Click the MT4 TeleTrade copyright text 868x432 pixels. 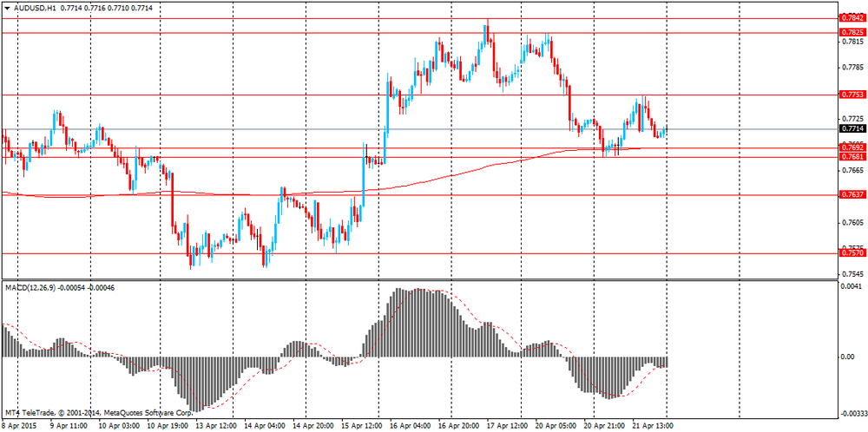99,413
